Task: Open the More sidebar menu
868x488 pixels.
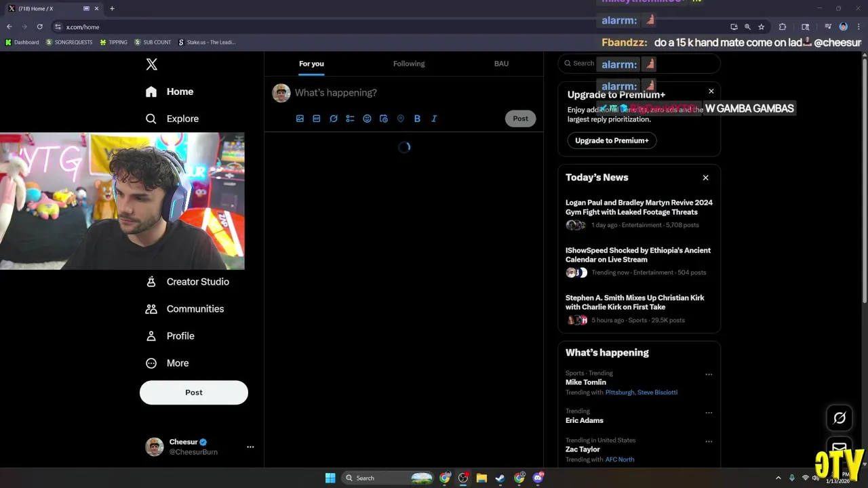Action: click(x=167, y=363)
